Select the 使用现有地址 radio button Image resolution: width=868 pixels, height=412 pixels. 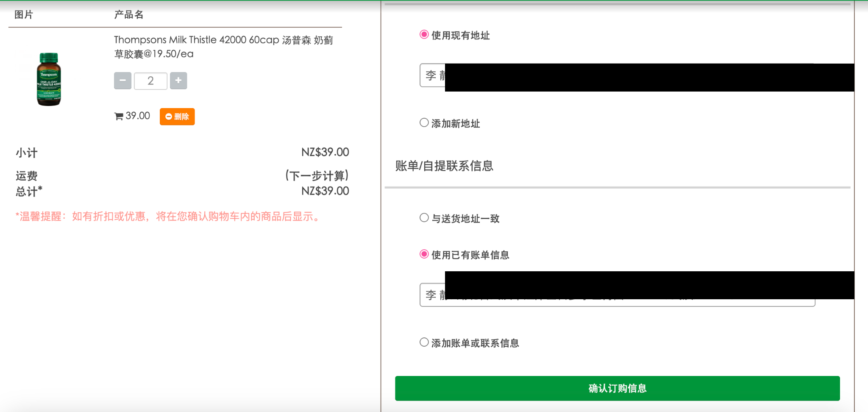[x=424, y=35]
